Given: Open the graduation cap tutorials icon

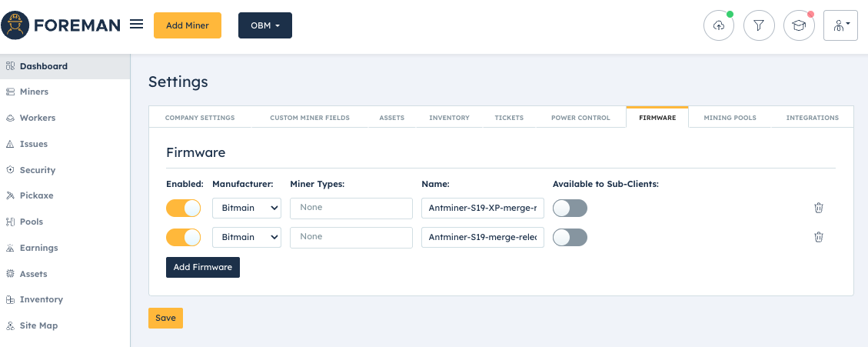Looking at the screenshot, I should click(x=799, y=25).
